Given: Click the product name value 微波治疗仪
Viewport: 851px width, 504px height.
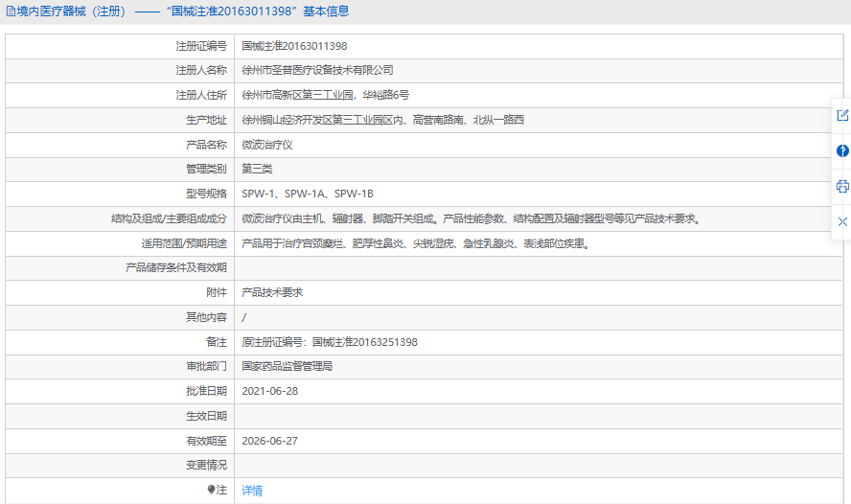Looking at the screenshot, I should [266, 145].
